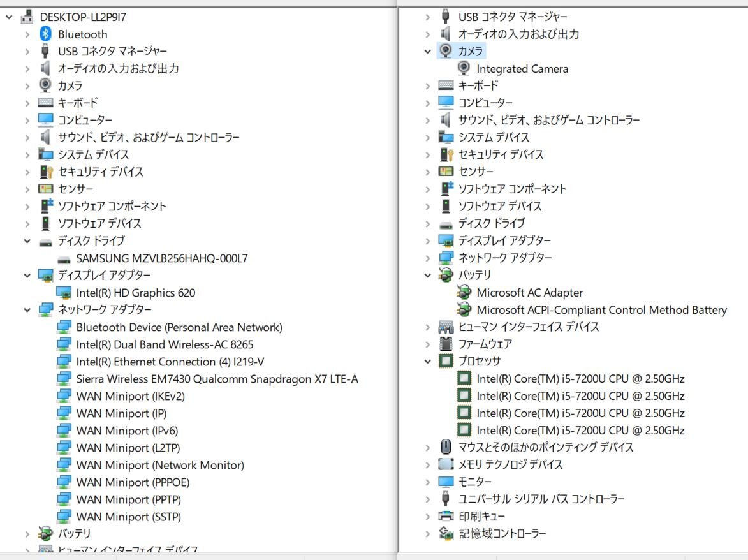The image size is (748, 560).
Task: Click the Bluetooth icon in left tree
Action: click(45, 34)
